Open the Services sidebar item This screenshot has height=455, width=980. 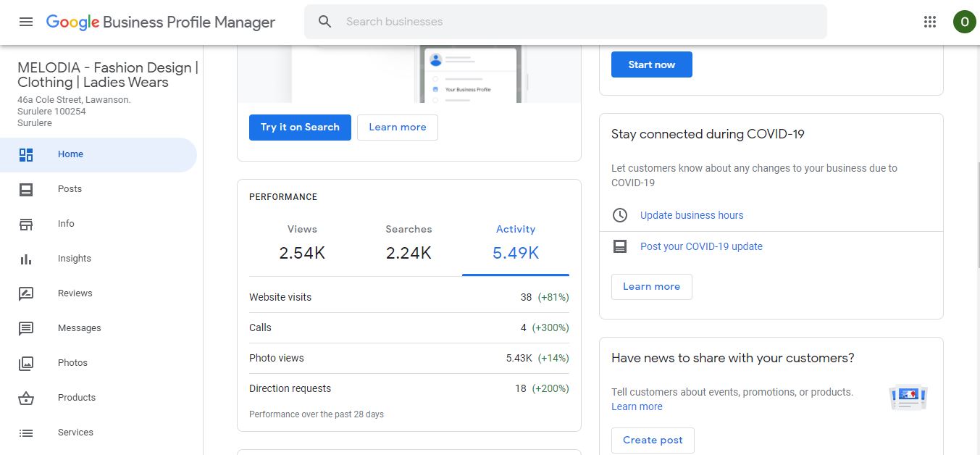tap(99, 433)
